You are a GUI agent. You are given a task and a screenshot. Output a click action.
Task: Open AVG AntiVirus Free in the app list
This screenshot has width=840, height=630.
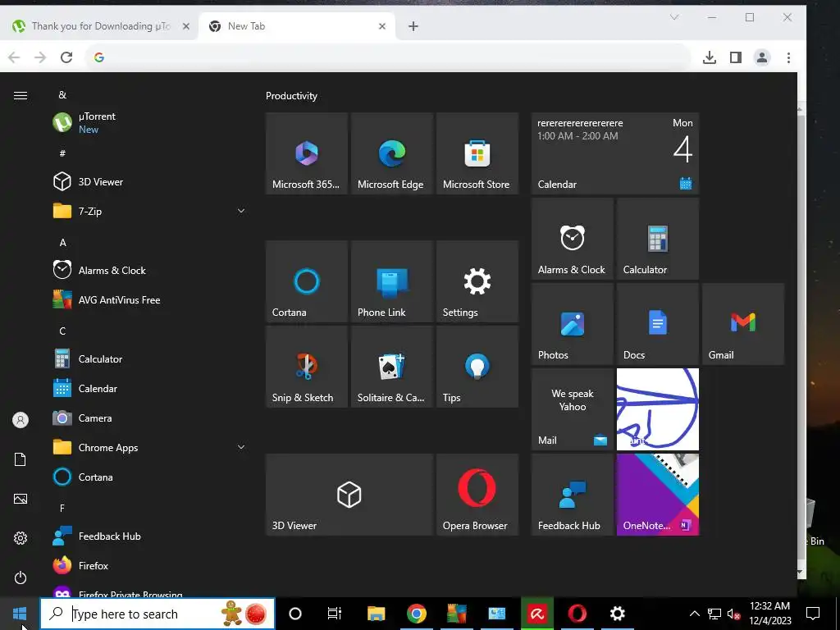[149, 300]
